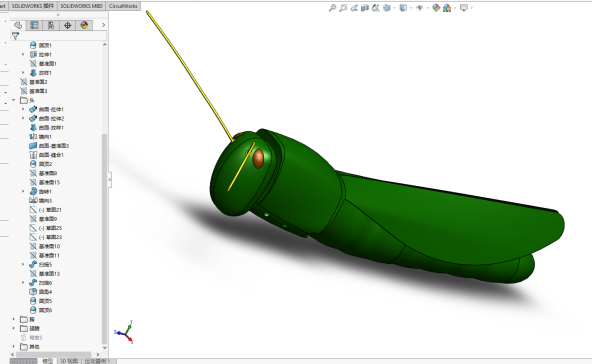Open the Hide/Show Items dropdown arrow
Viewport: 592px width, 364px height.
(x=427, y=8)
